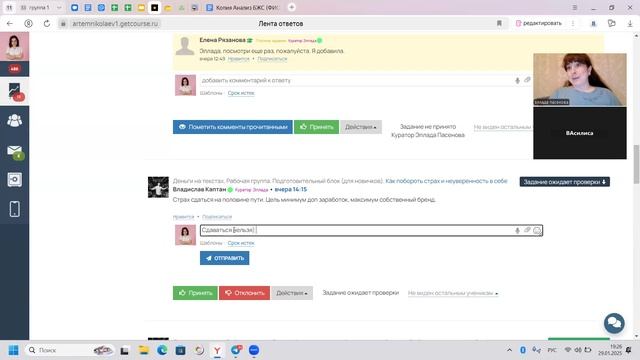Open File Explorer from the taskbar

[x=143, y=350]
